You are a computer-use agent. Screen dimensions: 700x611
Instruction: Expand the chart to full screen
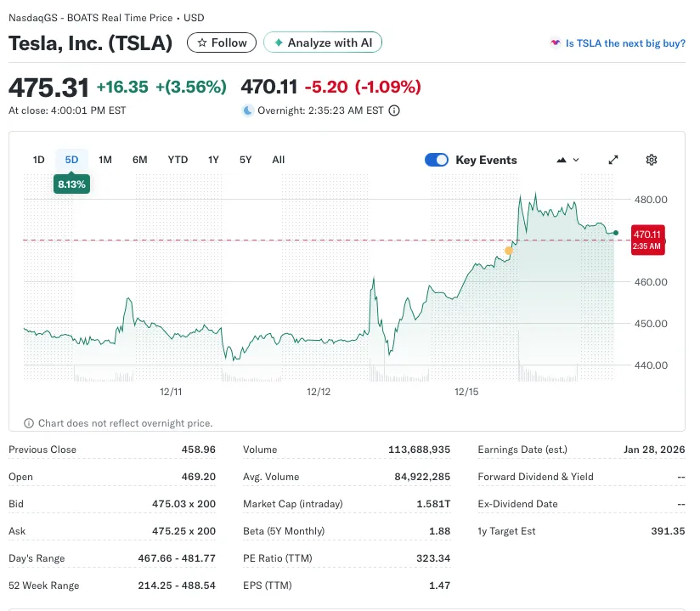coord(614,160)
